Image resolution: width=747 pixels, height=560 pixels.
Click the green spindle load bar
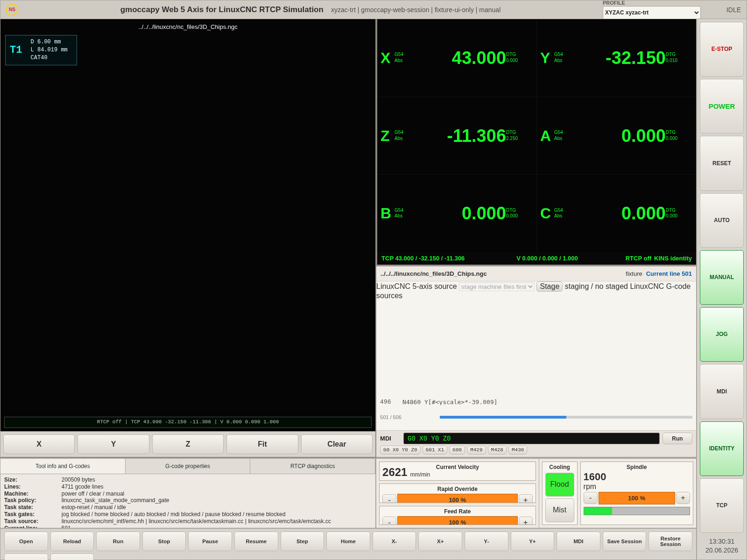[637, 511]
